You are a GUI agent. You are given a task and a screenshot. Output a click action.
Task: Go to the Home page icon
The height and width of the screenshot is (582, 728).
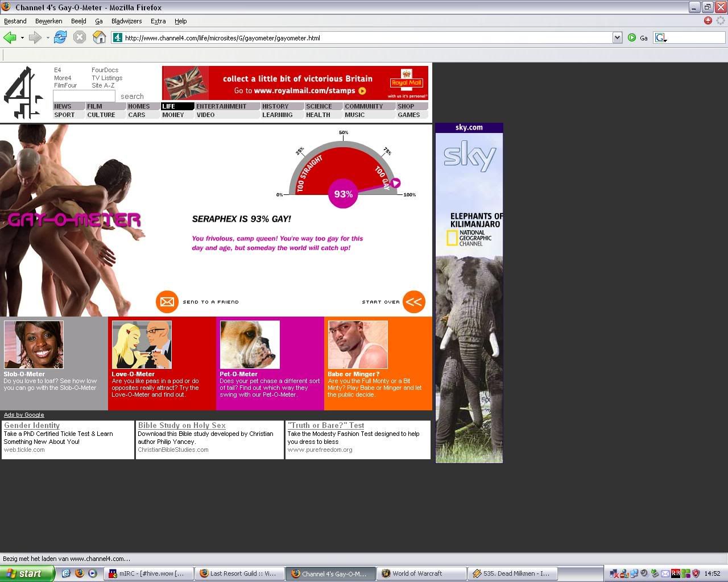[100, 38]
